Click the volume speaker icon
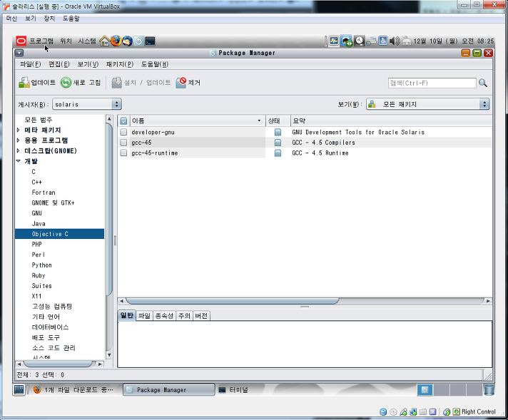508x420 pixels. tap(395, 41)
